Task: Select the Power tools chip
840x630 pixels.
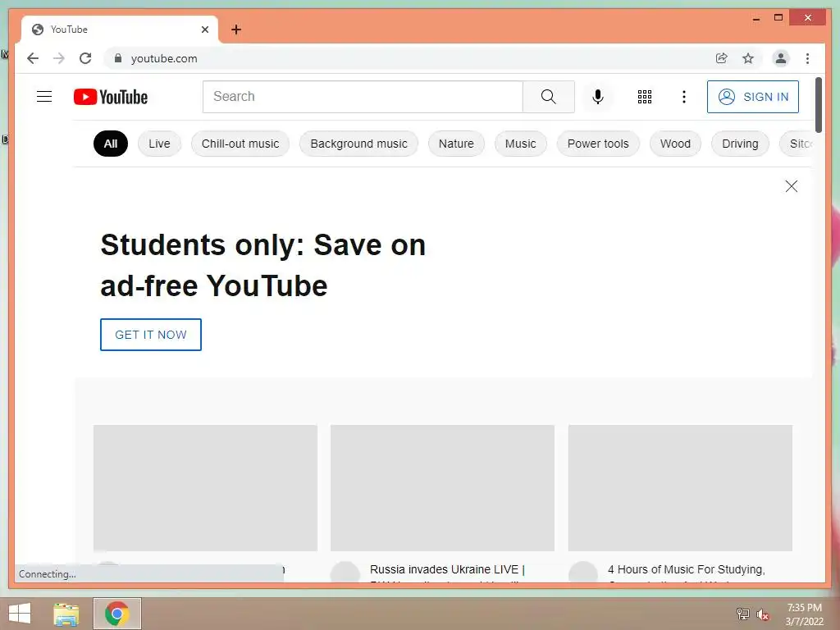Action: (598, 144)
